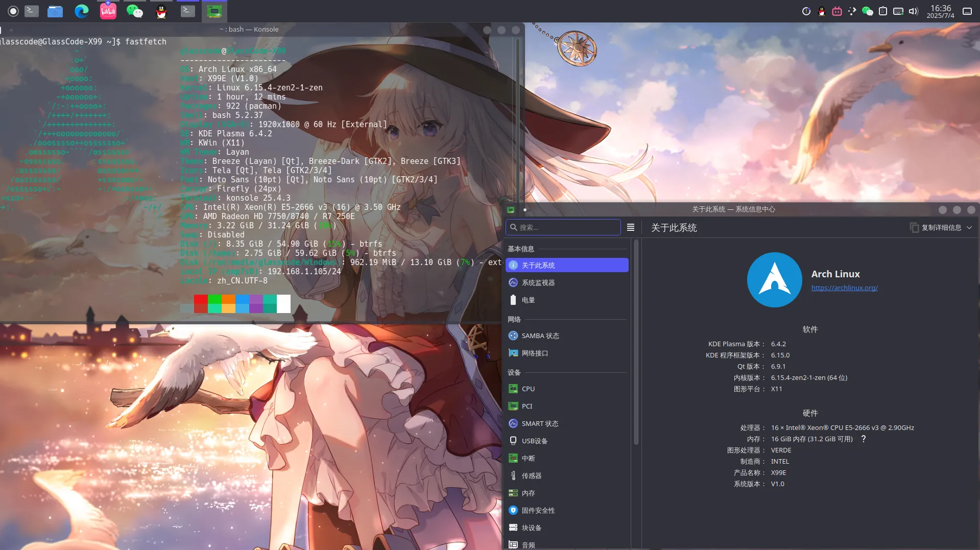980x550 pixels.
Task: Open the https://archlinux.org/ link
Action: click(844, 288)
